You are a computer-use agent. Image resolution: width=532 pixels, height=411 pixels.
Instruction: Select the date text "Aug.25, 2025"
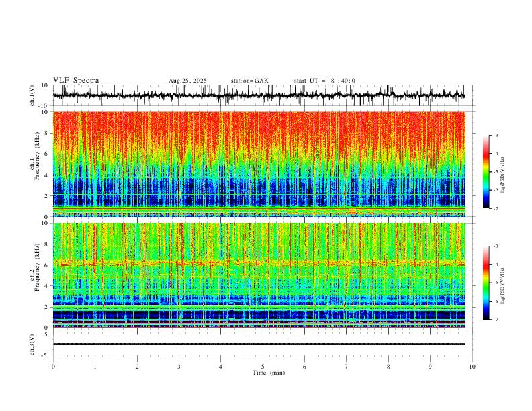coord(187,81)
